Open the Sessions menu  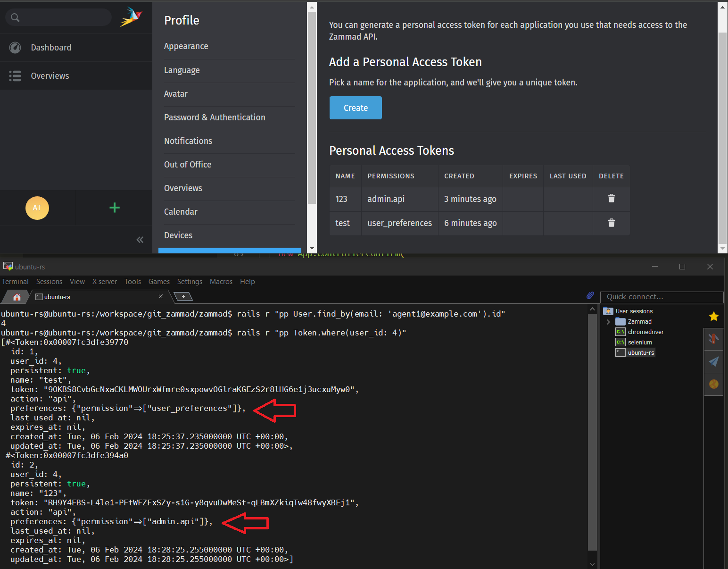49,282
